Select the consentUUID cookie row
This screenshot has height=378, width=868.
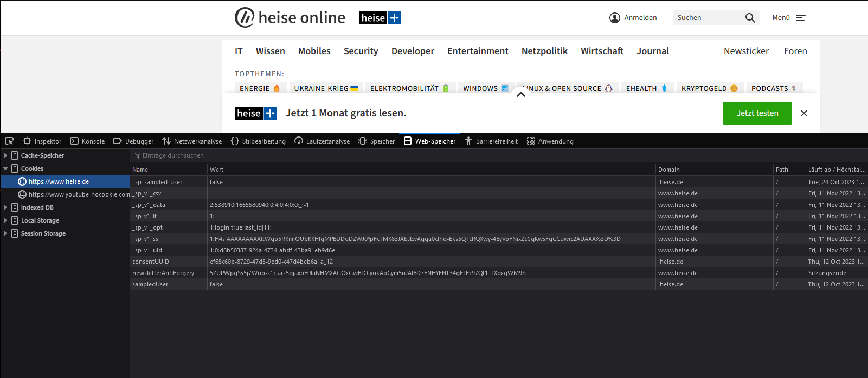[499, 262]
